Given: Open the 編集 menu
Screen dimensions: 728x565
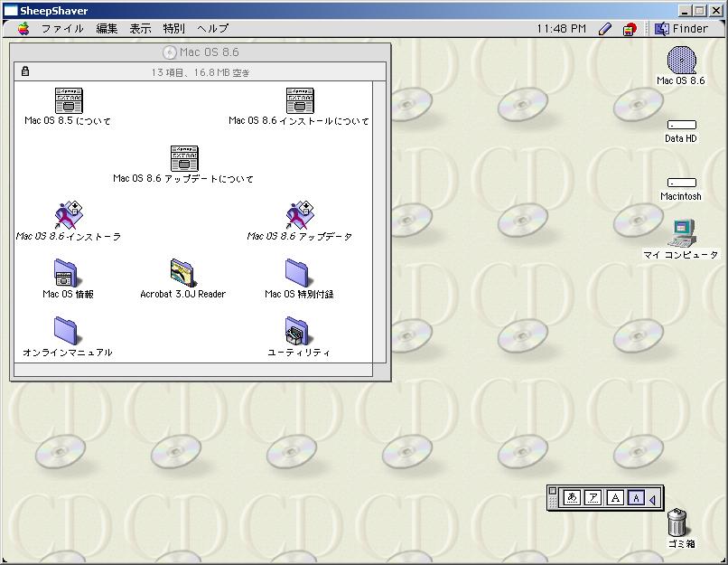Looking at the screenshot, I should tap(107, 29).
